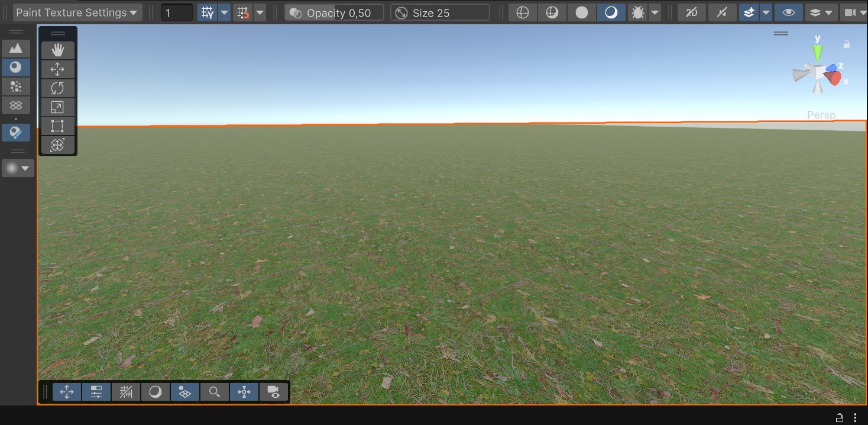The width and height of the screenshot is (868, 425).
Task: Click the brush Size 25 slider
Action: (x=440, y=12)
